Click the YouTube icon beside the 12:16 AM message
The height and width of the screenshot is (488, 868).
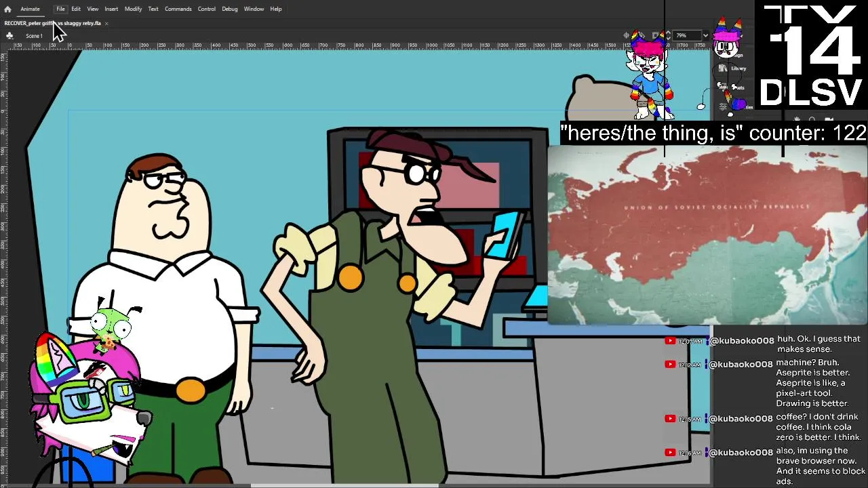point(670,453)
